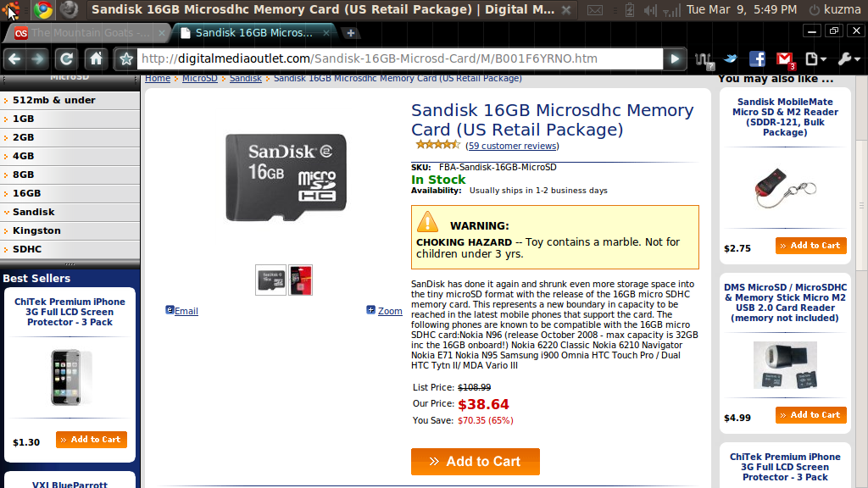
Task: Open the kuzma user session menu
Action: pos(836,10)
